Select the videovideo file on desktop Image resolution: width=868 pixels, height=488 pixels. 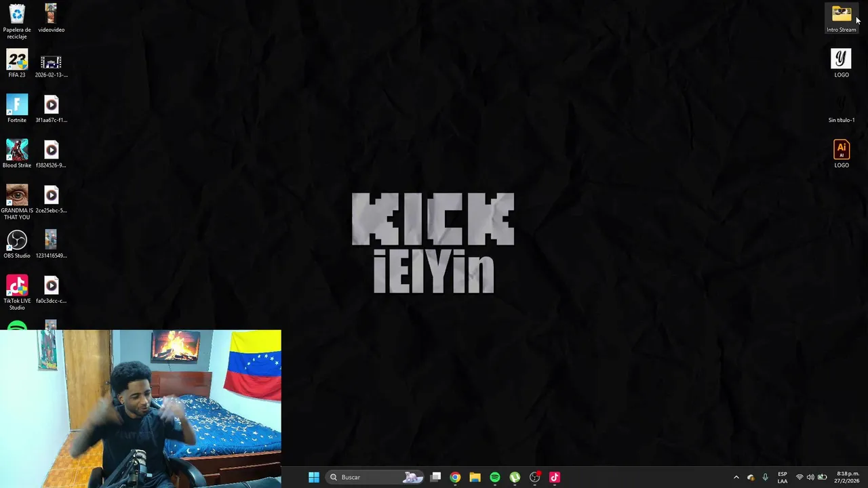tap(51, 18)
